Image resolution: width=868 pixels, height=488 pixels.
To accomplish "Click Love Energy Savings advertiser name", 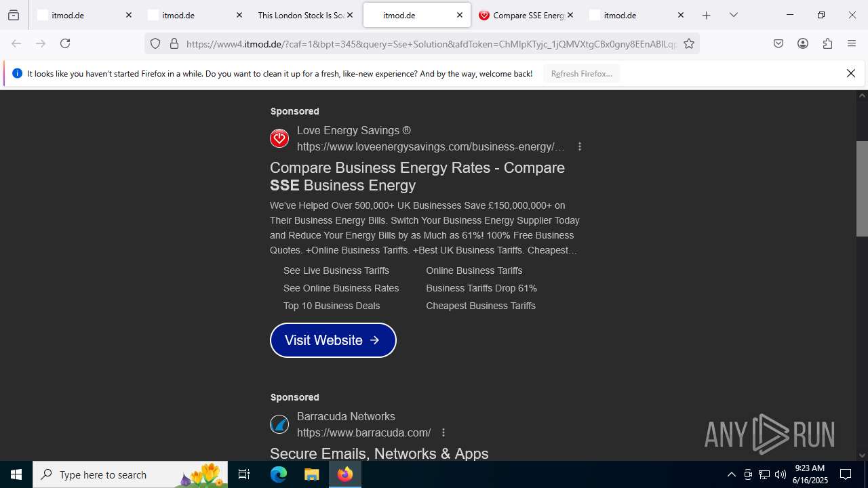I will (354, 130).
